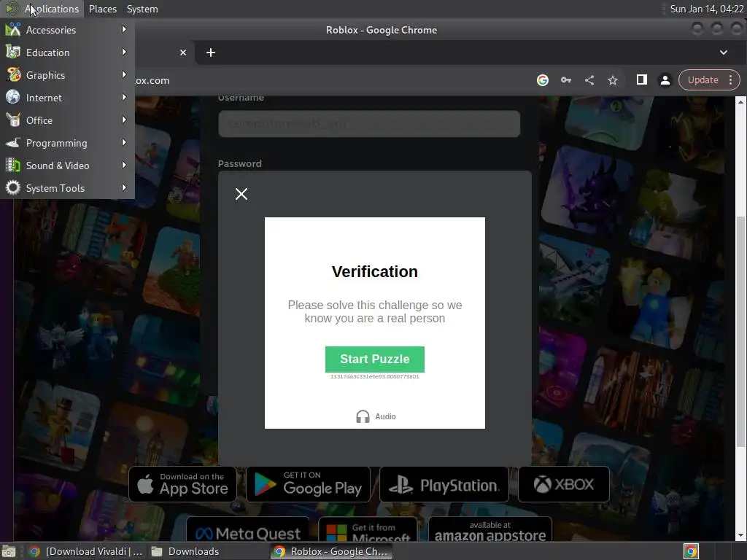Open the Accessories submenu
Screen dimensions: 747x560
pyautogui.click(x=67, y=30)
